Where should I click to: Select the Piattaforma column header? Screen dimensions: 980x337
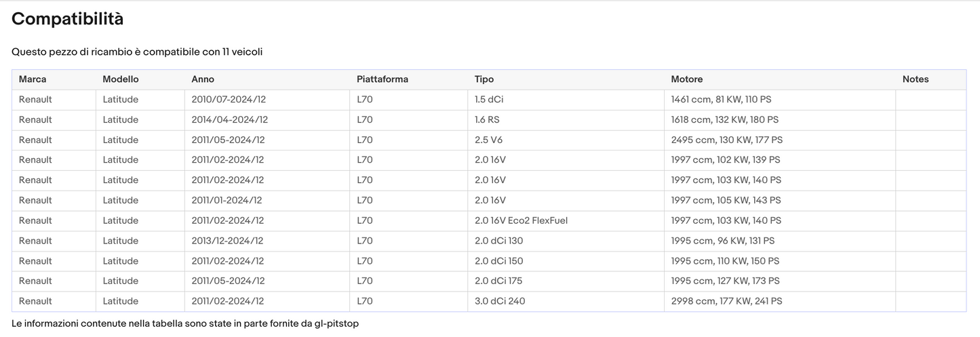[382, 79]
